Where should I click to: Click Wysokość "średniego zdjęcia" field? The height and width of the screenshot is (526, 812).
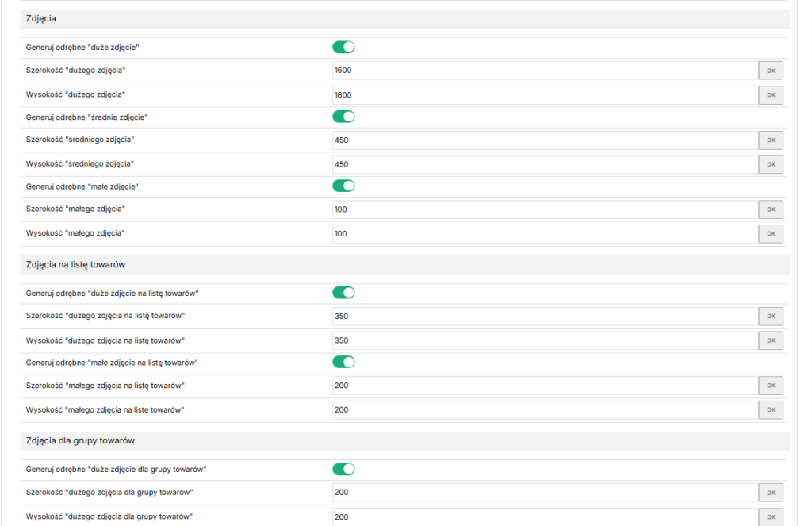(x=546, y=164)
